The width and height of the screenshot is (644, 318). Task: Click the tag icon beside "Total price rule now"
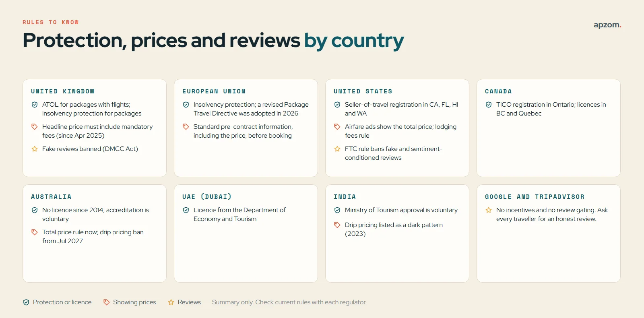point(35,232)
